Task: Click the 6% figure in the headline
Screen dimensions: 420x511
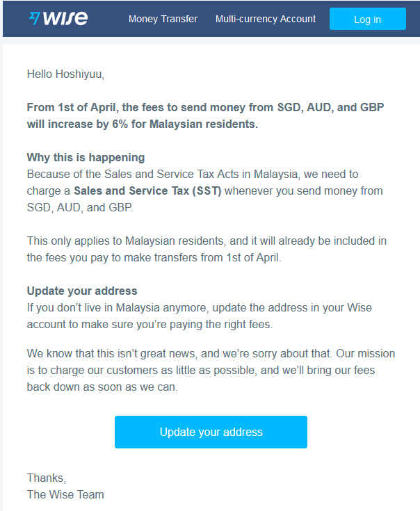Action: click(x=120, y=124)
